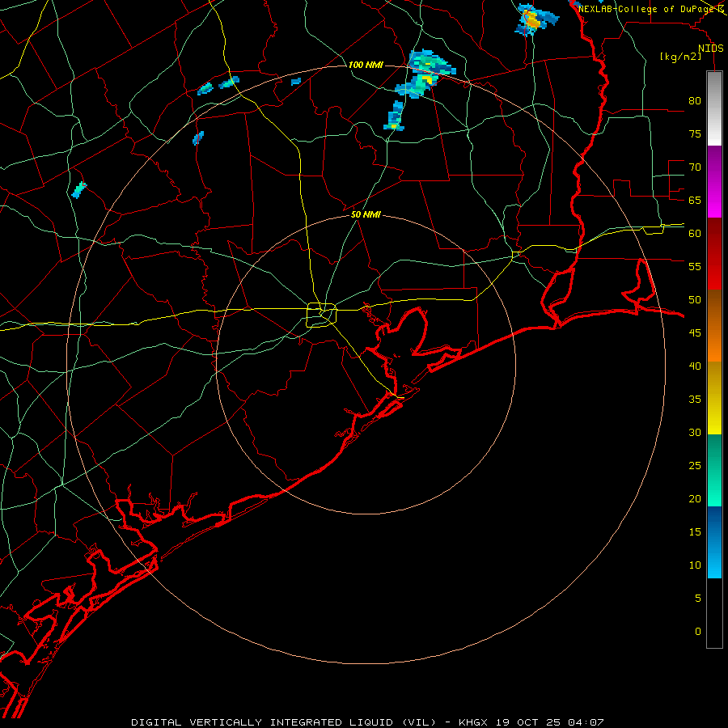Viewport: 728px width, 728px height.
Task: Click the "50 NMI" range ring label
Action: [x=366, y=214]
